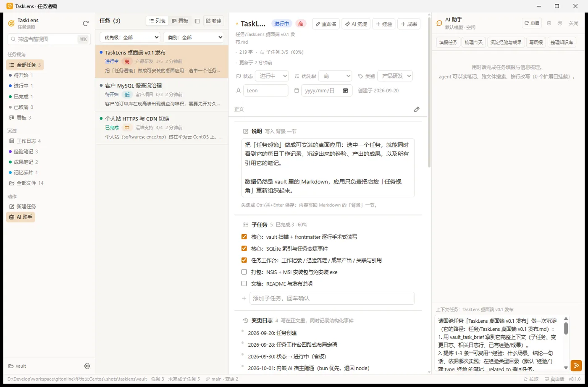Viewport: 588px width, 387px height.
Task: Click 拉取 pull icon in status bar
Action: coord(525,379)
